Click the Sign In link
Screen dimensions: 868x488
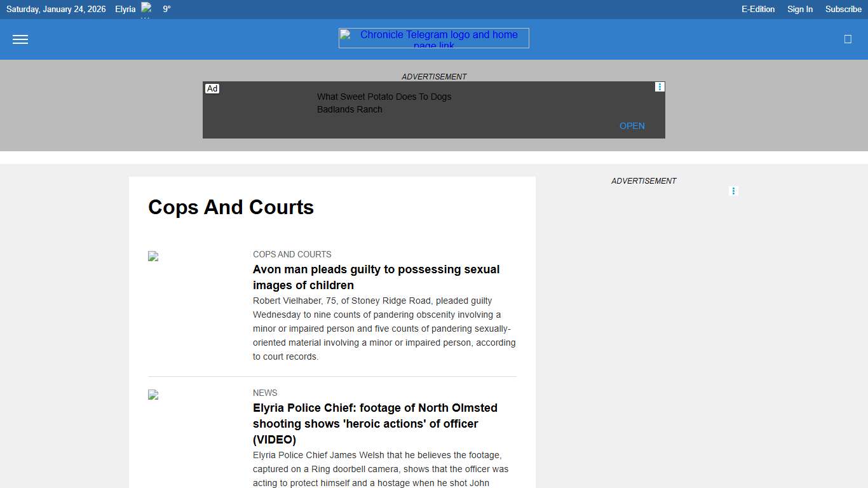(799, 9)
